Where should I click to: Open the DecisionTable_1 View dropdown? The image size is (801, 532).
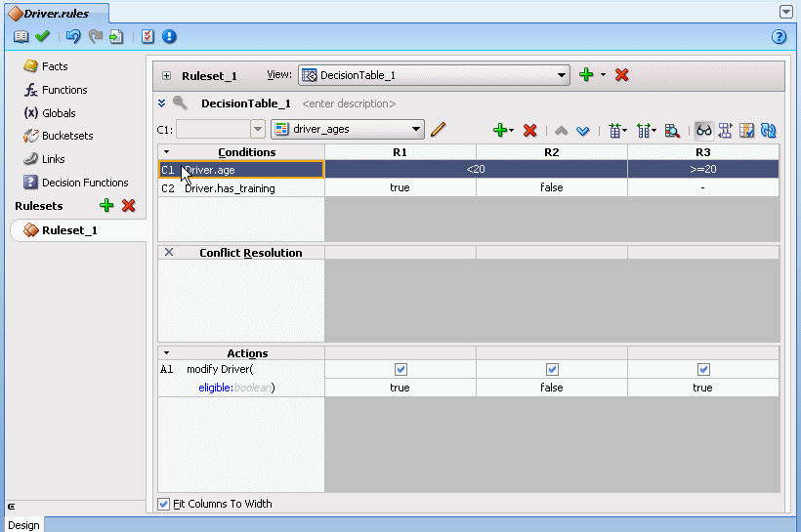[562, 75]
